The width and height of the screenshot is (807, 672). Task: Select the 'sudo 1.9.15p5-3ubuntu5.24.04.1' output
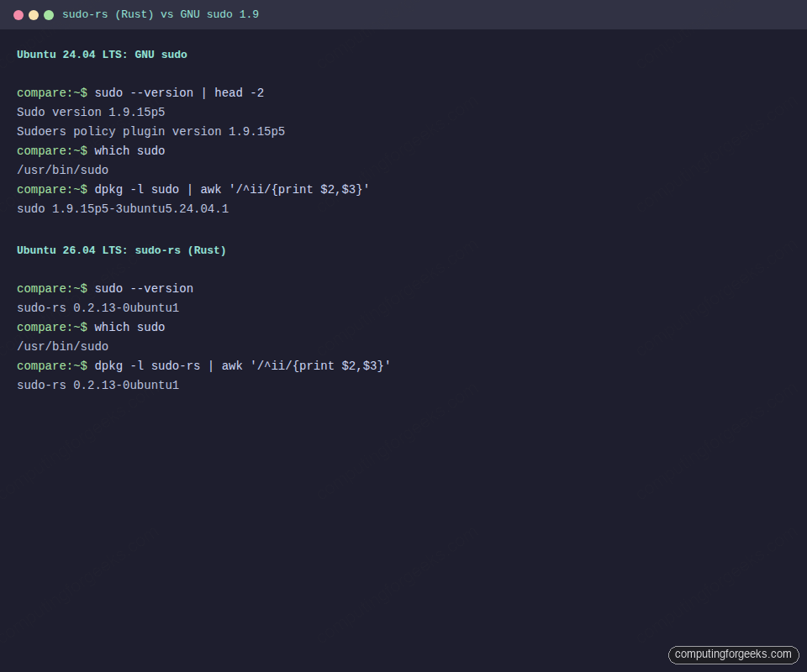point(123,208)
